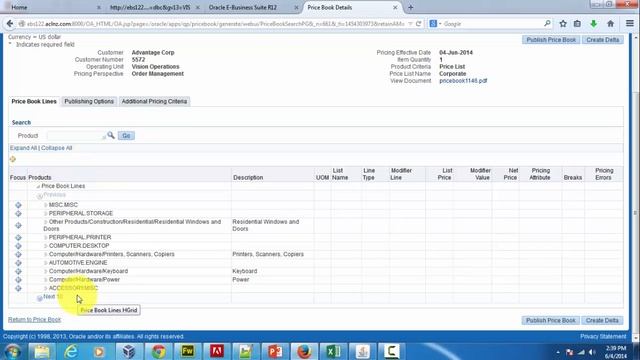The width and height of the screenshot is (640, 360).
Task: Click the Expand All link
Action: [x=23, y=148]
